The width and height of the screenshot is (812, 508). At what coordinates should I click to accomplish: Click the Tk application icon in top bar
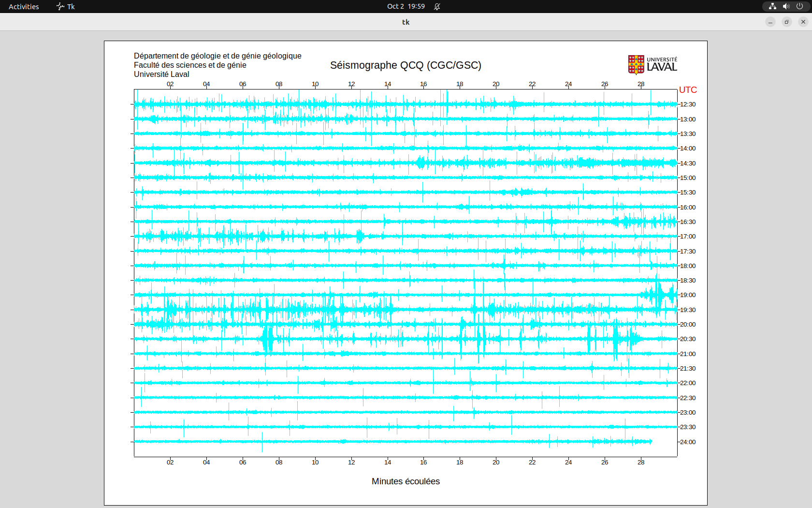point(60,7)
